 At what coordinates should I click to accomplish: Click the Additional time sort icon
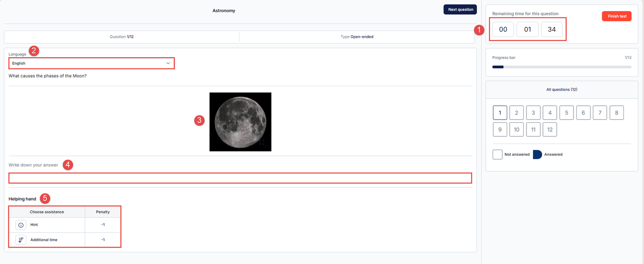21,240
